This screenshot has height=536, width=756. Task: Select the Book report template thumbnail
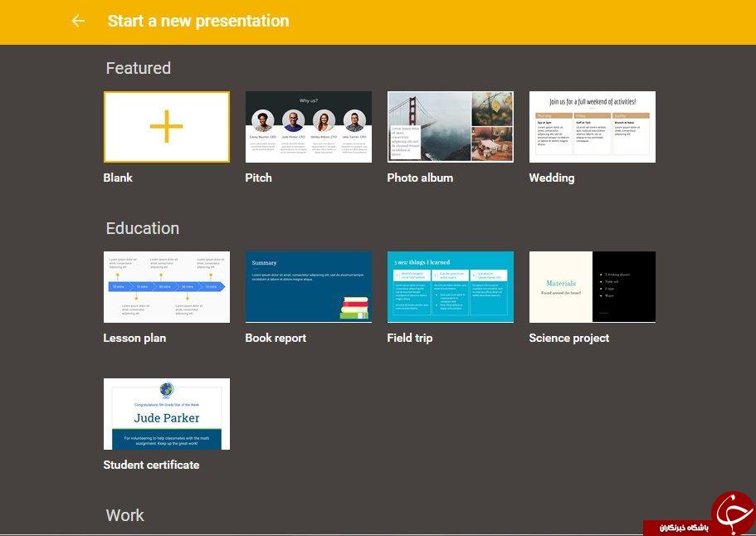pos(309,287)
